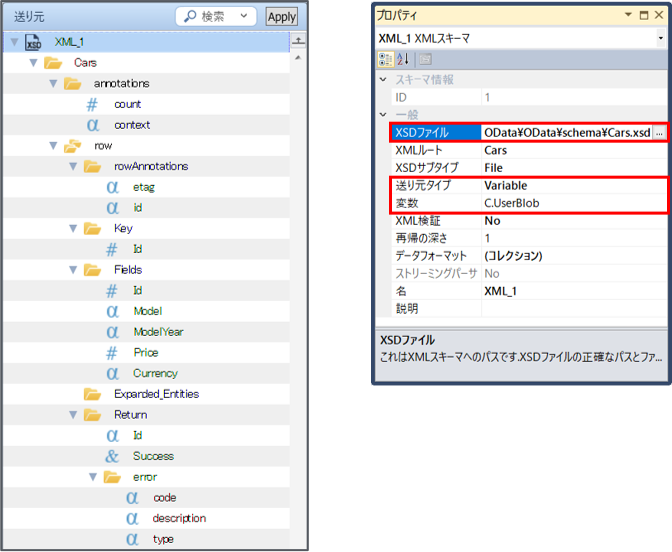
Task: Select the ModelYear field
Action: (x=158, y=332)
